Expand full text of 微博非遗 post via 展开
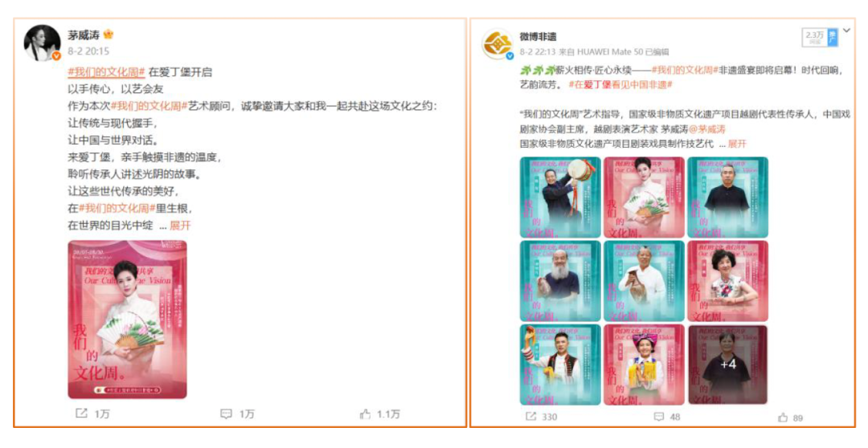868x448 pixels. (x=737, y=143)
